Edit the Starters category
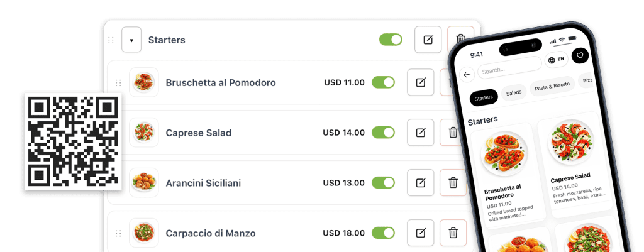Viewport: 644px width, 252px height. (428, 40)
